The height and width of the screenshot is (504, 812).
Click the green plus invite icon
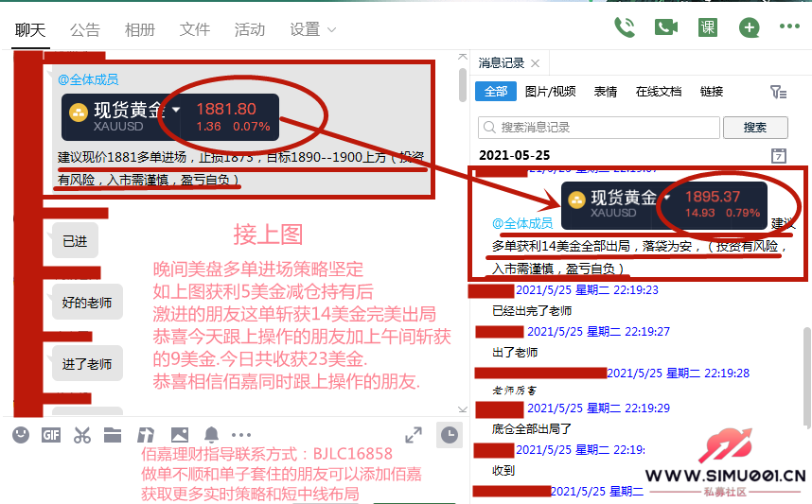[x=749, y=27]
